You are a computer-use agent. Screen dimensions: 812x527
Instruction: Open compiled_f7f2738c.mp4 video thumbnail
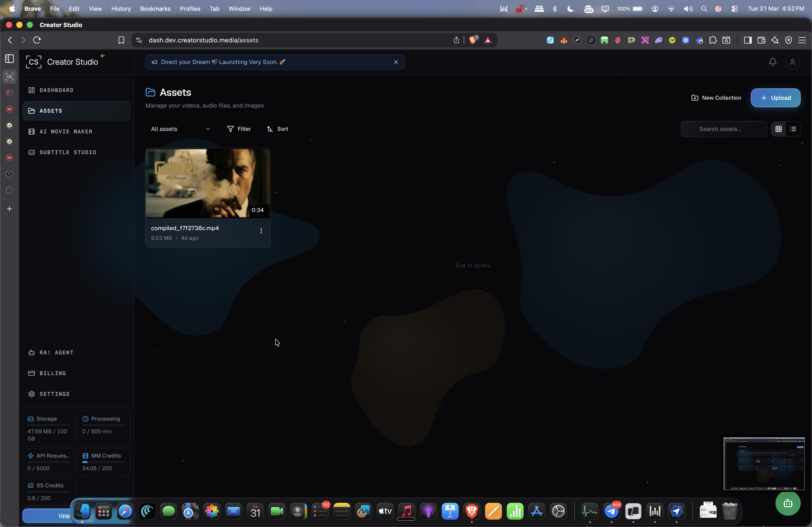click(208, 183)
